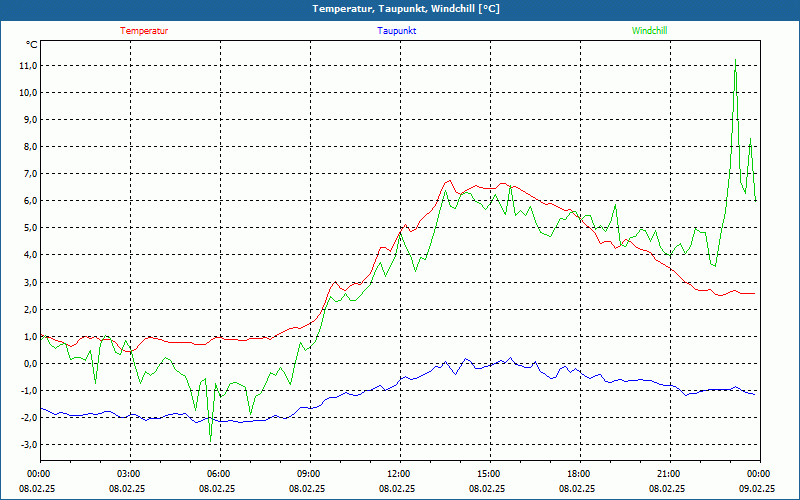The image size is (800, 500).
Task: Click the 6,0 value on y-axis
Action: [x=29, y=201]
